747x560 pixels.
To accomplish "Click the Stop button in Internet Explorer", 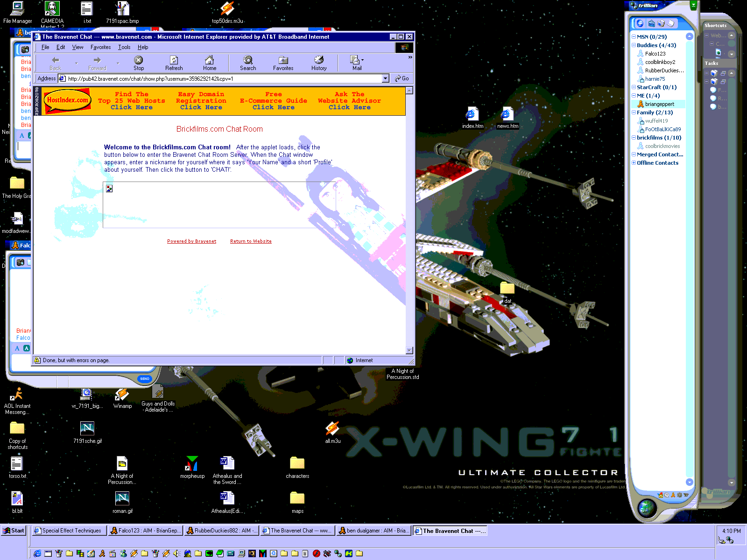I will coord(139,63).
